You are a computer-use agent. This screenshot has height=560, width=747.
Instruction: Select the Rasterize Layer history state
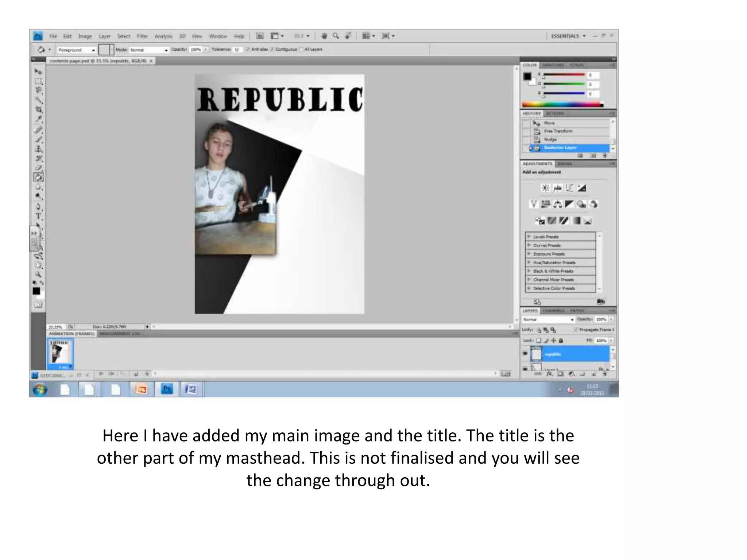click(570, 148)
